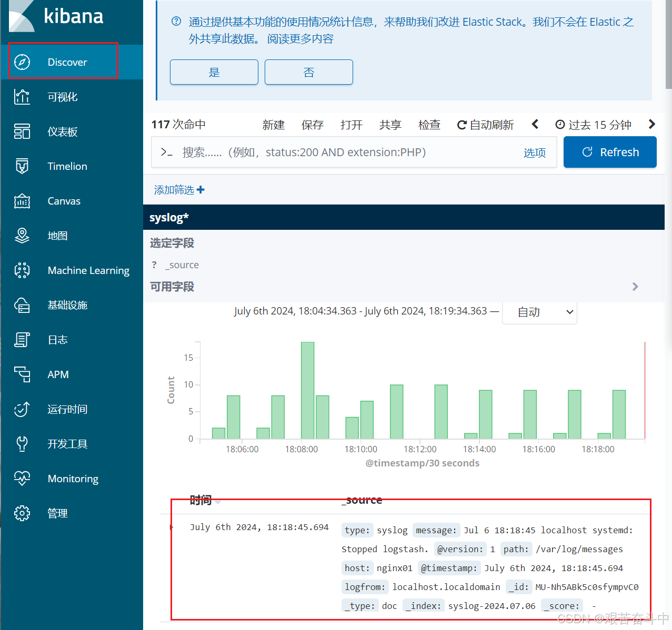Click the Canvas icon in sidebar
Screen dimensions: 672x630
[x=22, y=201]
